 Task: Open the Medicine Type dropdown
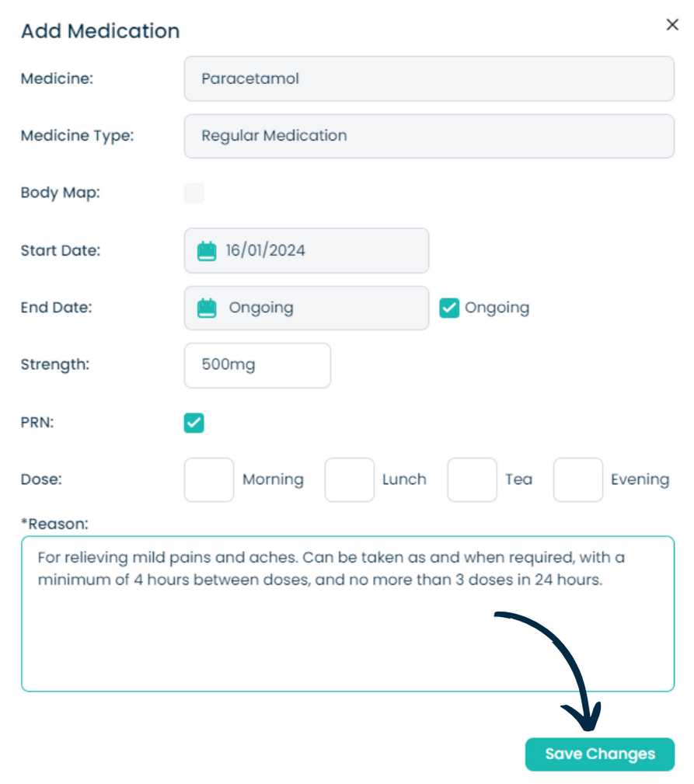(x=429, y=136)
